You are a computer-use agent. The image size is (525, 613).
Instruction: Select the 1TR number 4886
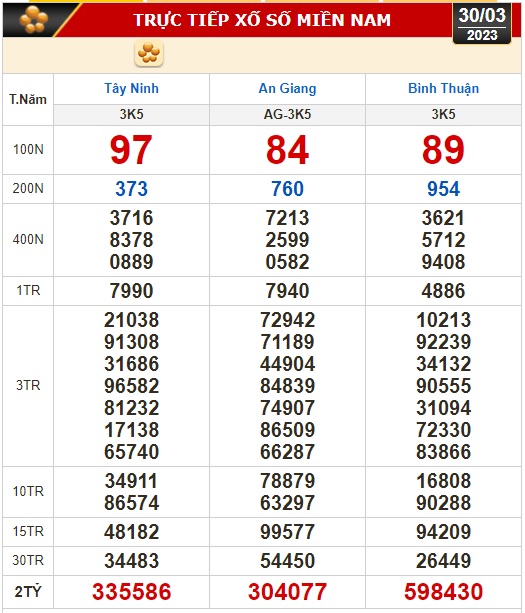pos(443,291)
